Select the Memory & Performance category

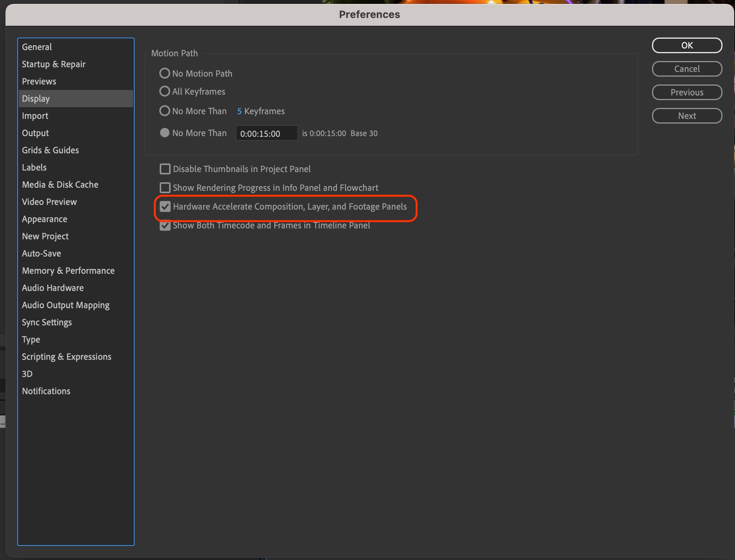tap(68, 271)
